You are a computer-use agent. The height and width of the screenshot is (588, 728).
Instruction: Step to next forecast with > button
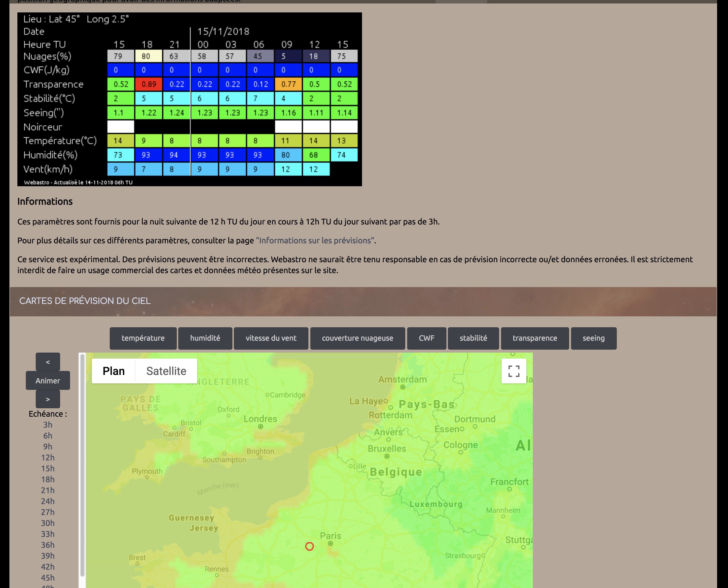tap(48, 399)
